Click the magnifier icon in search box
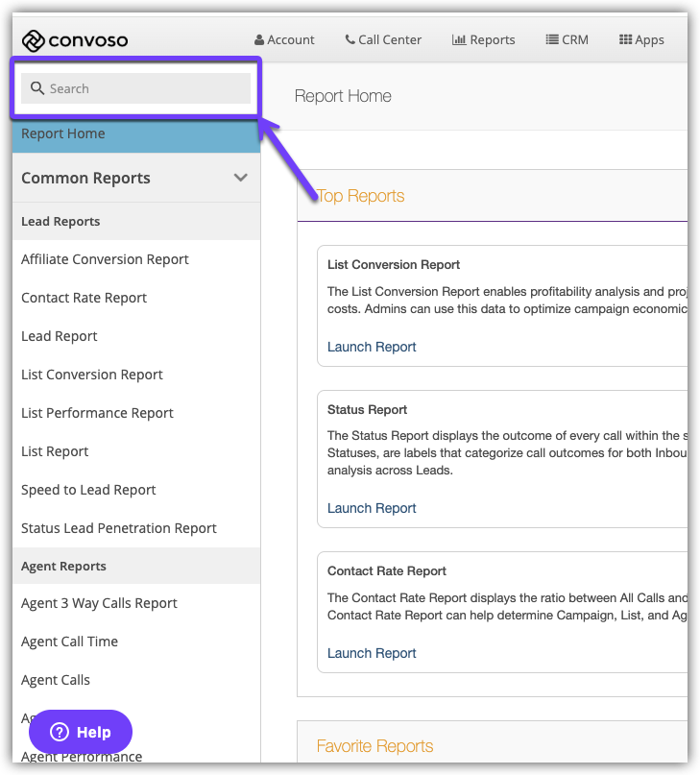Viewport: 700px width, 775px height. pos(37,88)
